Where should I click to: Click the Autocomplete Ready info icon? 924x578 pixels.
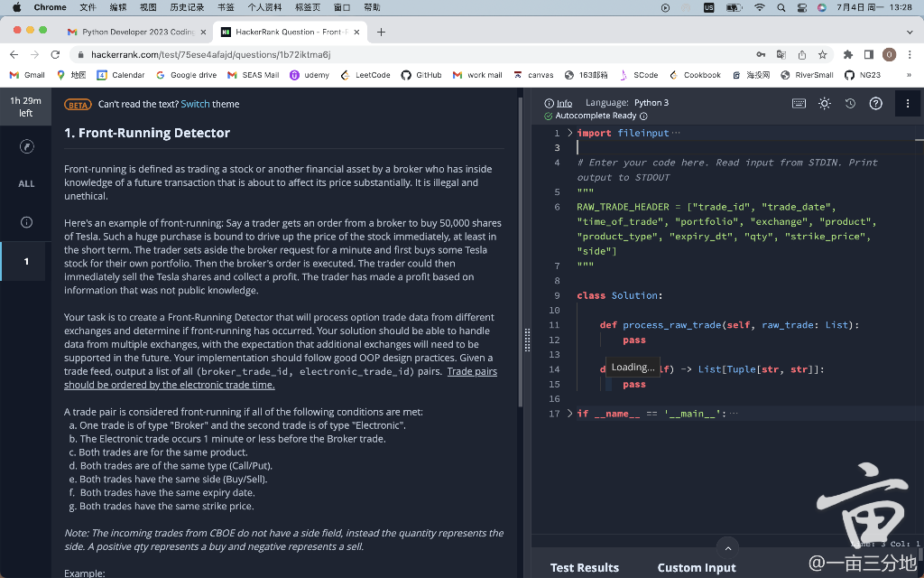tap(643, 117)
